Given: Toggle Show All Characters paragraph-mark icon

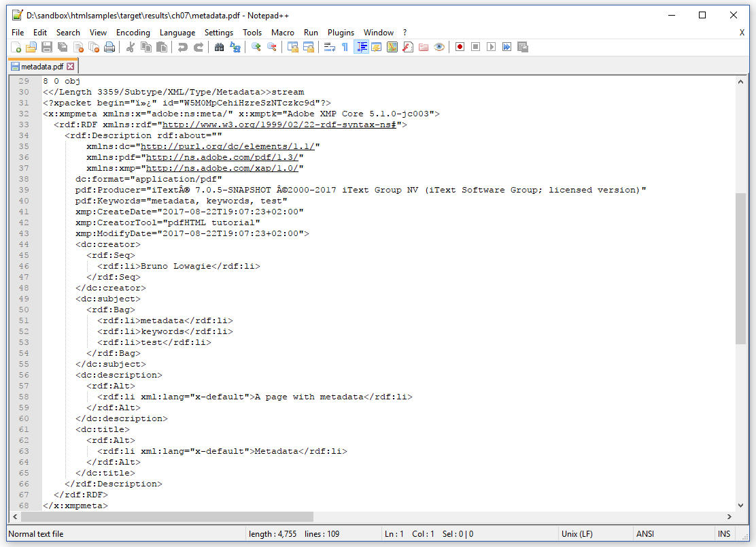Looking at the screenshot, I should coord(344,46).
